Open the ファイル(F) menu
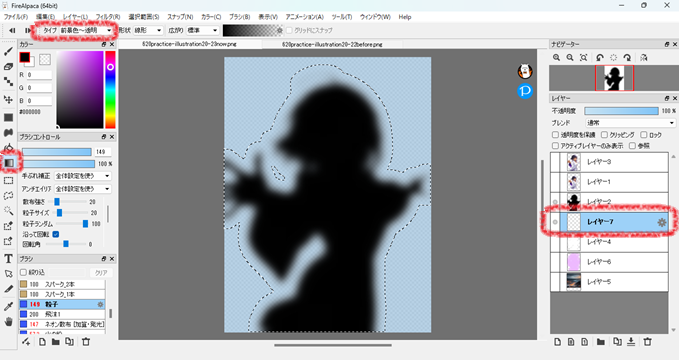Screen dimensions: 679x360 (16, 17)
